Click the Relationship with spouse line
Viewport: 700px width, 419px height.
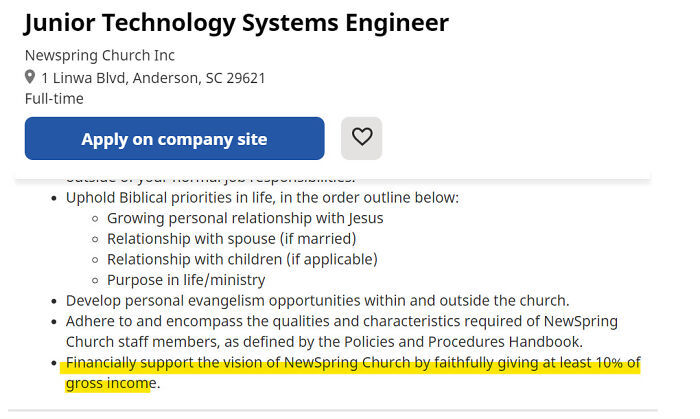232,239
